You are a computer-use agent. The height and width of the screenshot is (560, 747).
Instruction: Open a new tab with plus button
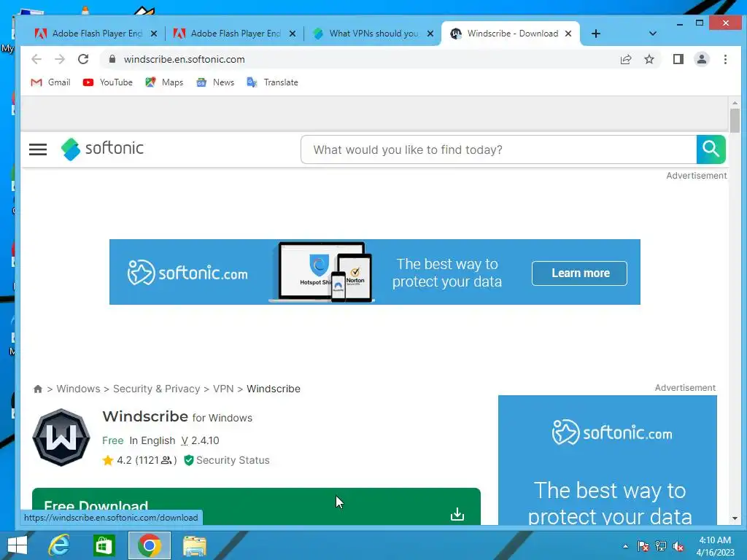595,34
